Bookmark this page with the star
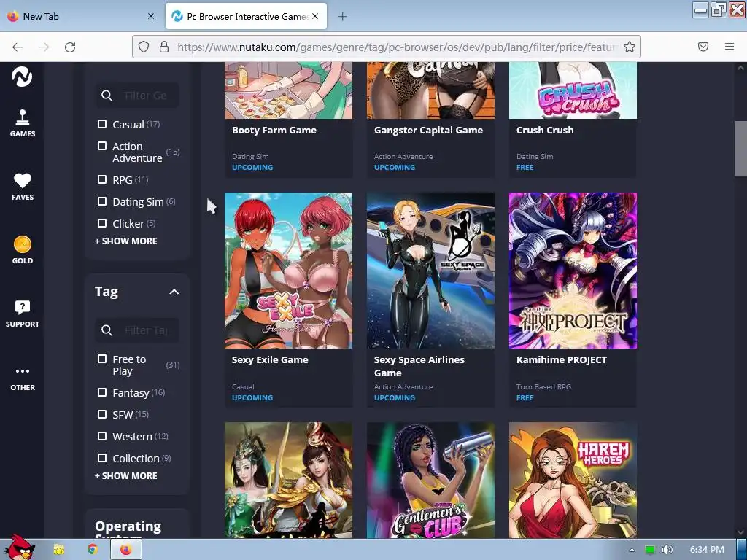This screenshot has height=560, width=747. [630, 47]
